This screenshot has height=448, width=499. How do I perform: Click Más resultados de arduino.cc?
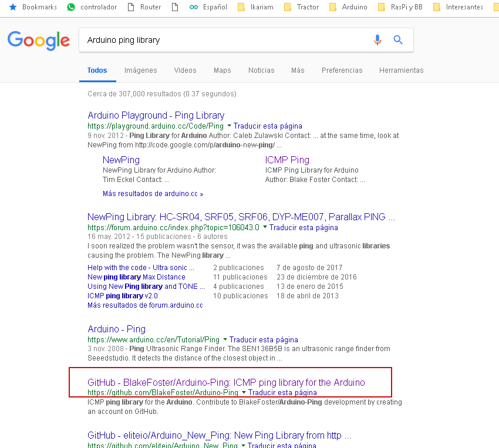pos(153,193)
